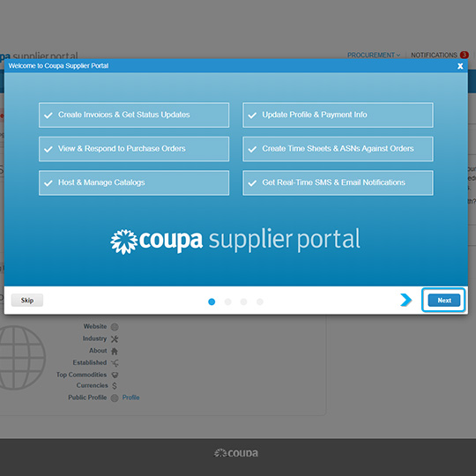Viewport: 476px width, 476px height.
Task: Click the large globe profile image
Action: 21,358
